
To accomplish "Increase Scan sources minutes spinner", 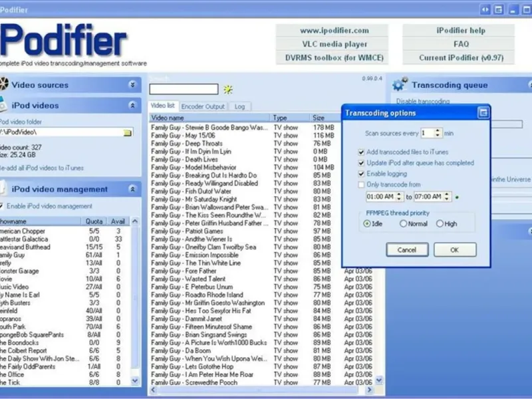I will point(438,130).
